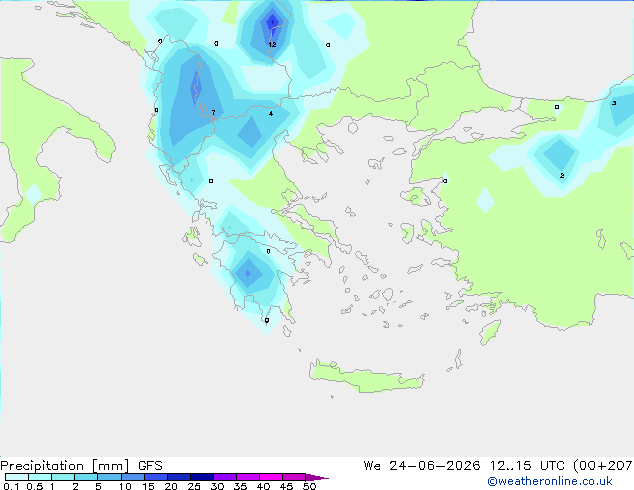The image size is (634, 490).
Task: Click the legend tick label '20'
Action: click(171, 486)
